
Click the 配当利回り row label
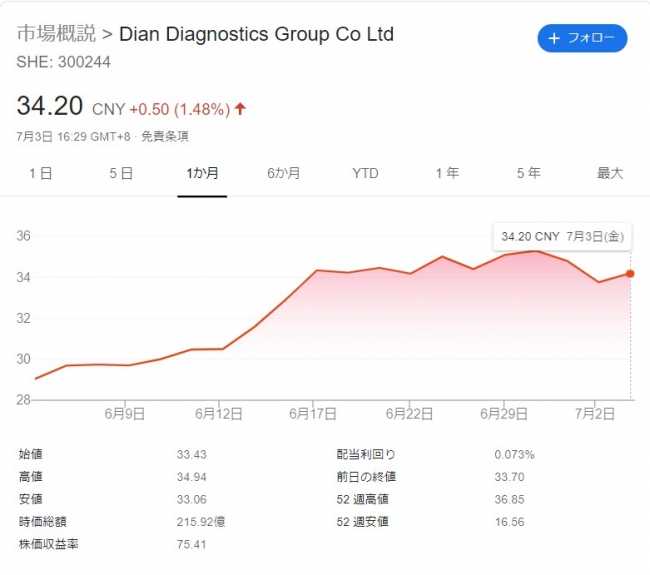point(366,455)
